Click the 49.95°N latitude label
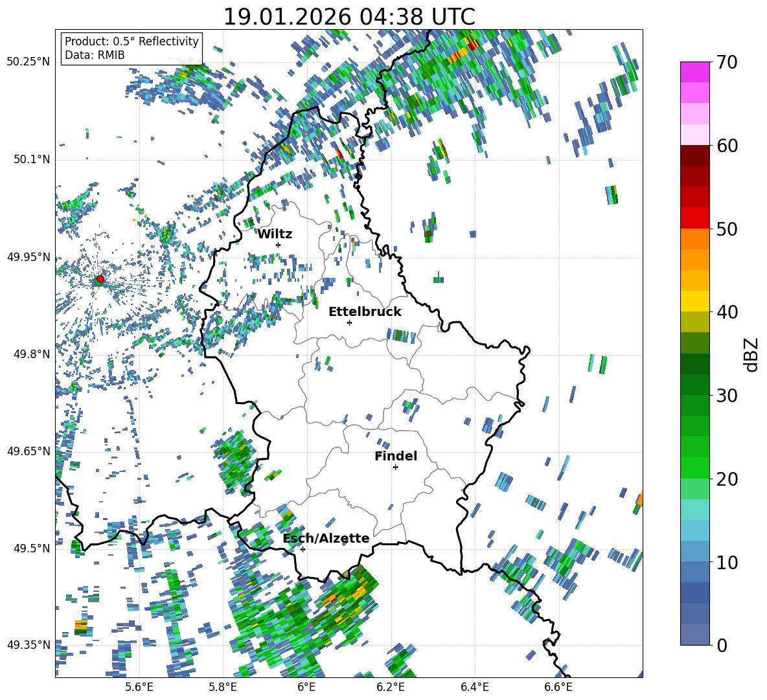The height and width of the screenshot is (700, 767). pyautogui.click(x=29, y=256)
